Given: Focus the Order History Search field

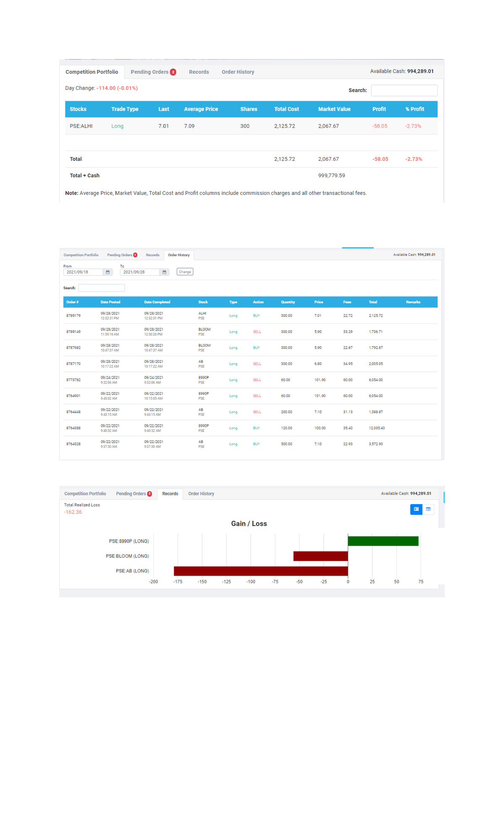Looking at the screenshot, I should click(102, 288).
